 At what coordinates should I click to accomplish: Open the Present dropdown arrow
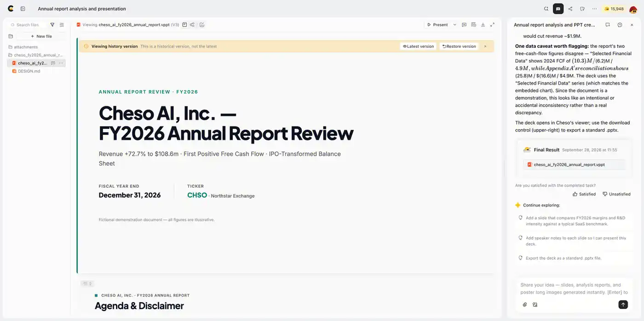click(455, 25)
